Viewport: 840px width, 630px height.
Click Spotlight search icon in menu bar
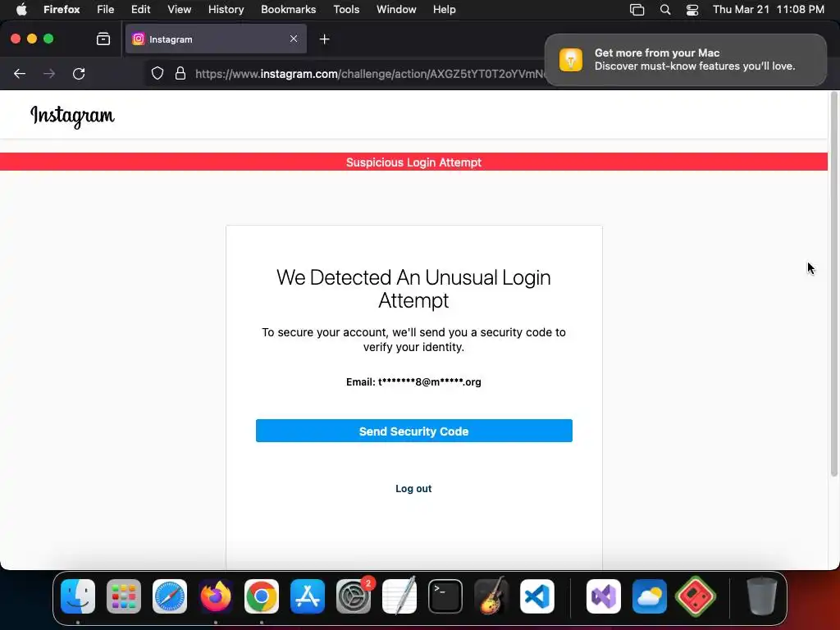click(664, 10)
